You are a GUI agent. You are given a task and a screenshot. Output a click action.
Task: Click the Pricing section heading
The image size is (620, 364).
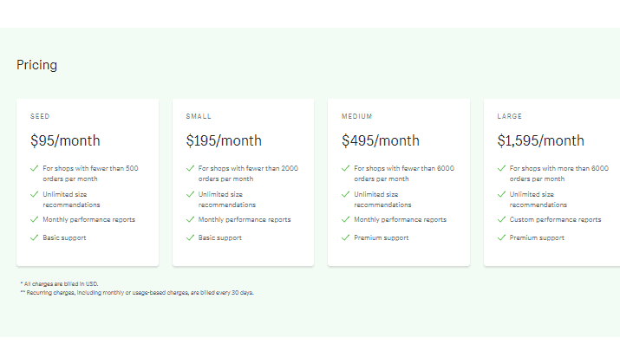click(x=36, y=65)
